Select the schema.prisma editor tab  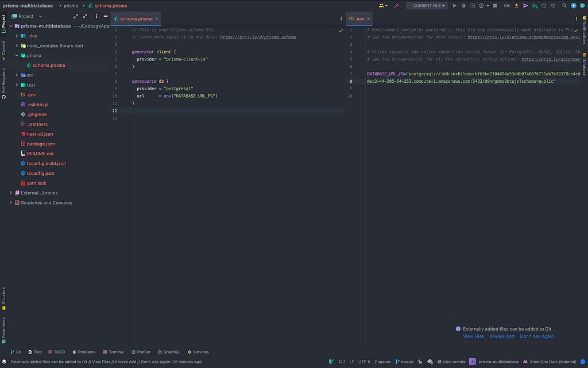[136, 18]
